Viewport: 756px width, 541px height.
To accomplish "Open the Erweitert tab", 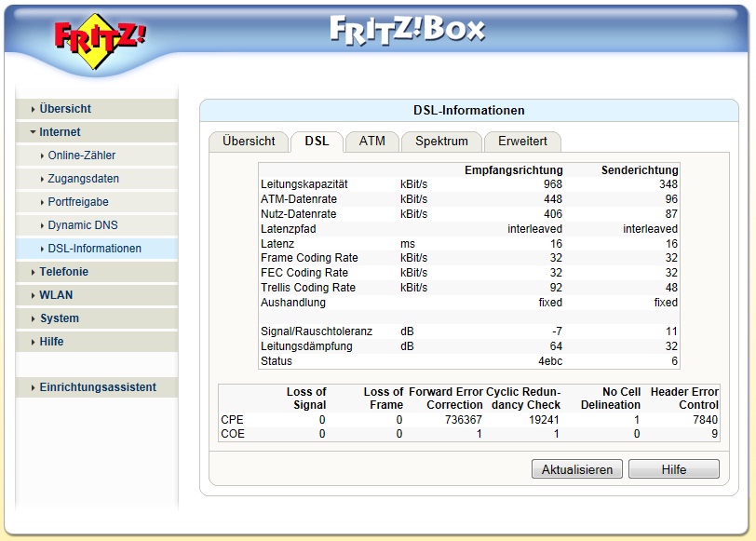I will [x=522, y=142].
